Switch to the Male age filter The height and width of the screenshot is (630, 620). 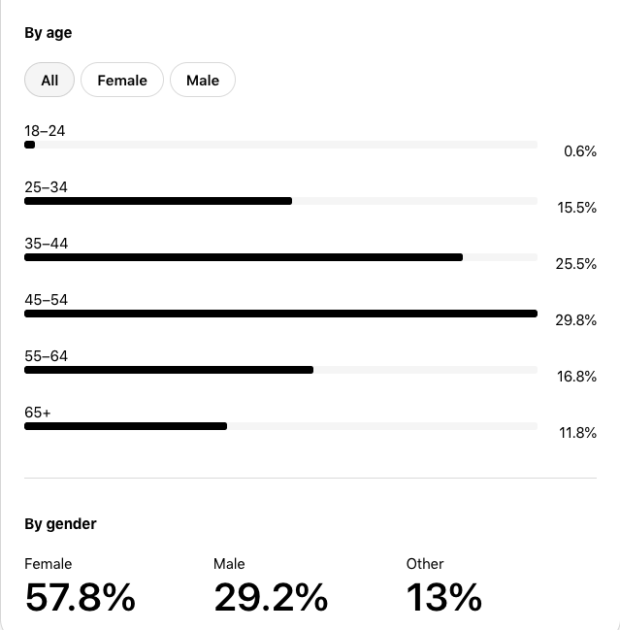tap(202, 80)
